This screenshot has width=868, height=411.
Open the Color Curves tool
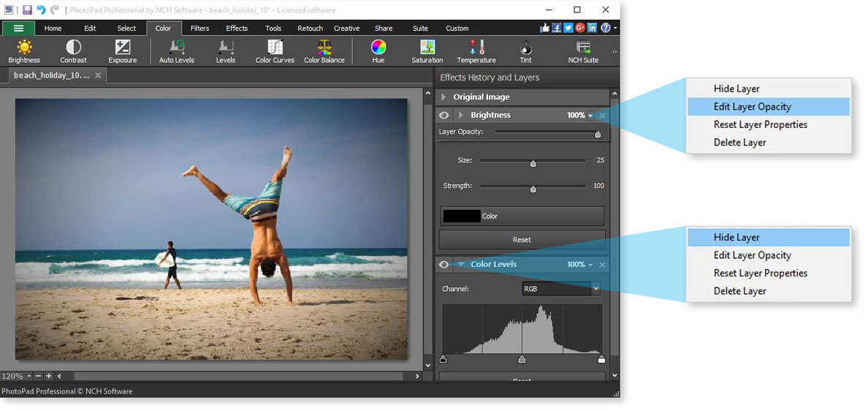tap(274, 48)
